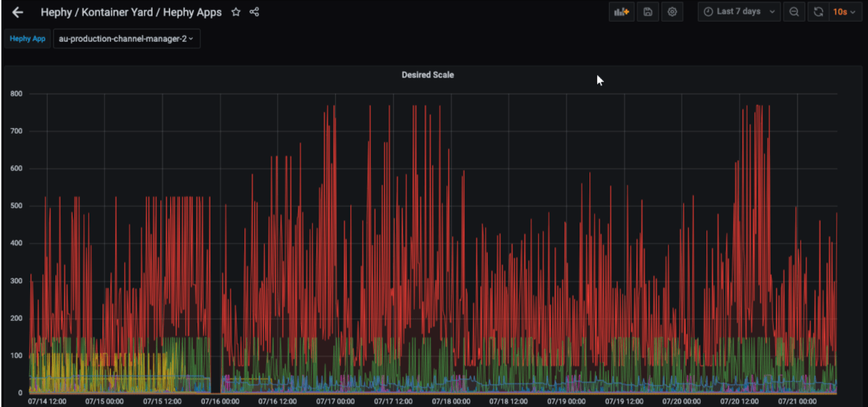Click the 07/17 00:00 time axis label
This screenshot has height=407, width=868.
[x=336, y=401]
